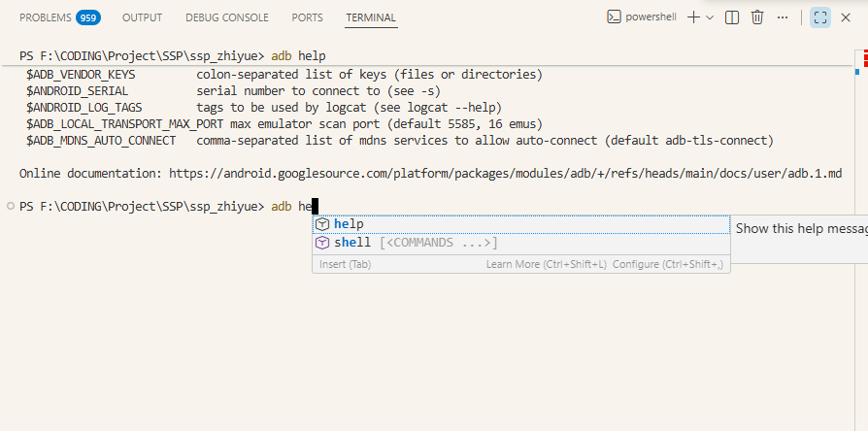Split the terminal pane
The image size is (868, 431).
point(732,17)
